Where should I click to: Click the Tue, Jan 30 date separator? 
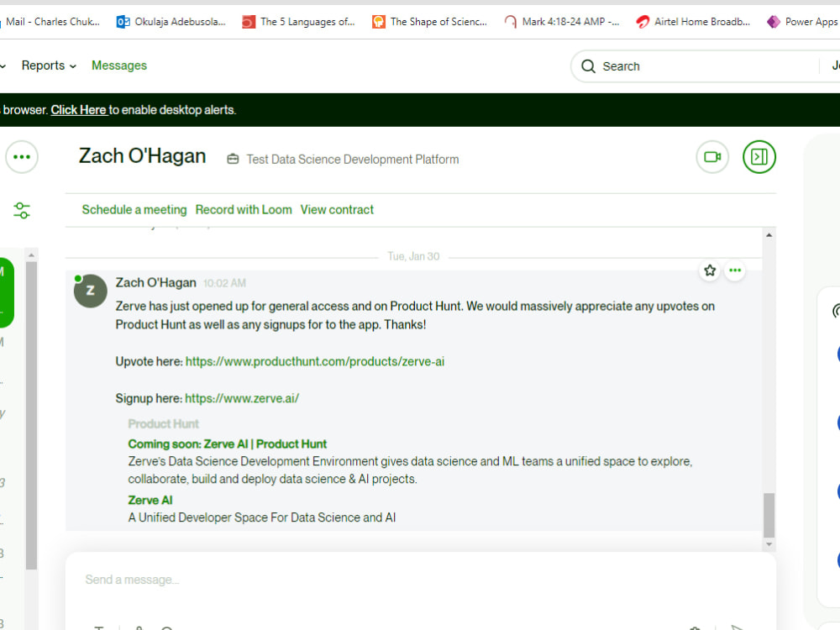tap(413, 256)
